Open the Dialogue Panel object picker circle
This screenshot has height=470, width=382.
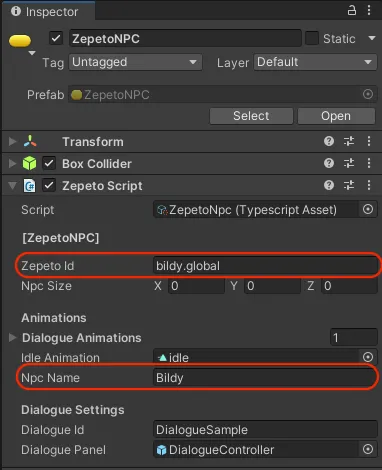(x=368, y=449)
